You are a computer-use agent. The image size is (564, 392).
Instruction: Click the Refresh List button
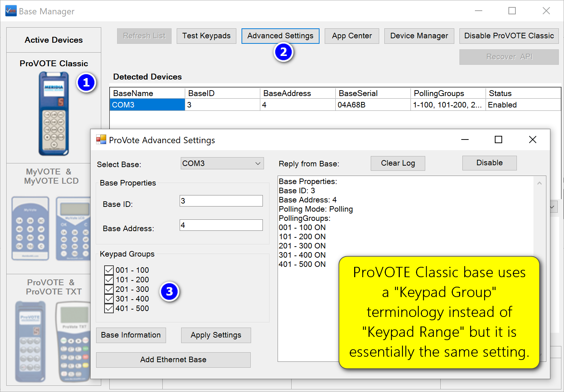point(144,36)
